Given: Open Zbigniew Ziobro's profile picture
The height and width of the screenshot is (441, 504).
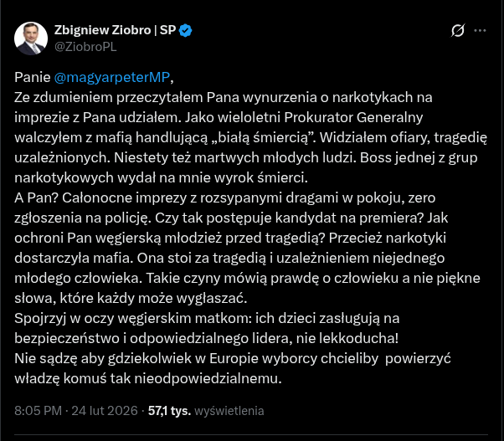Looking at the screenshot, I should pos(31,38).
